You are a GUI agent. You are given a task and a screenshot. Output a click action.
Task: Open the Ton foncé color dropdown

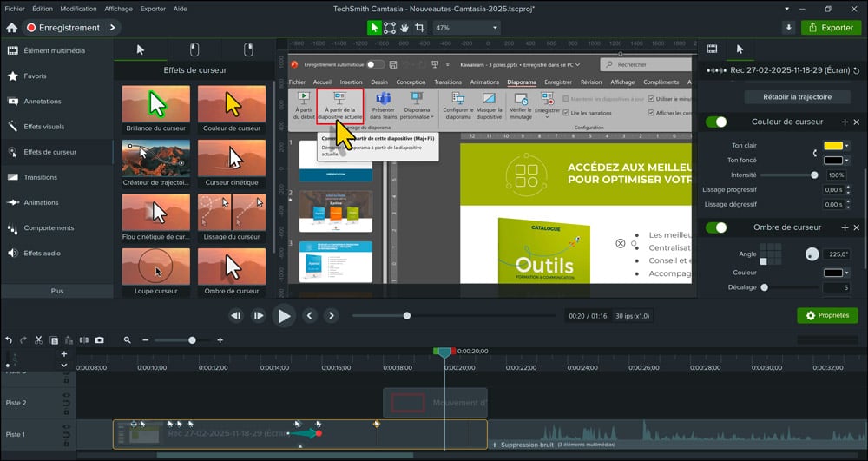pos(847,161)
